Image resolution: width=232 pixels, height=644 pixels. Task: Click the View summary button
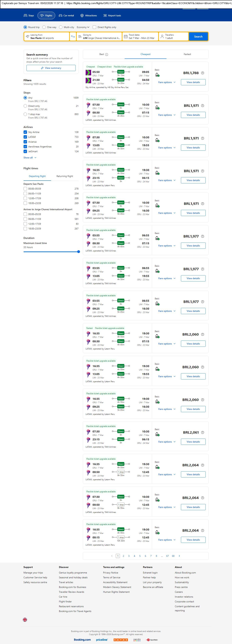tap(51, 68)
